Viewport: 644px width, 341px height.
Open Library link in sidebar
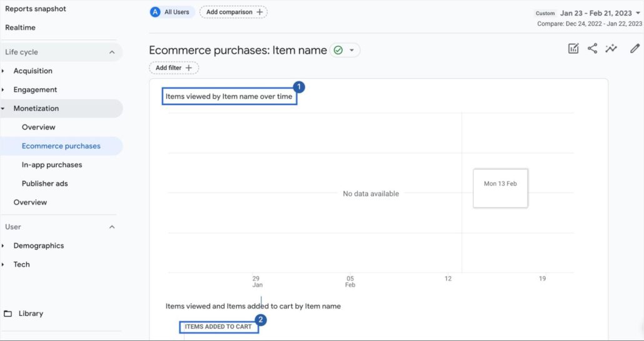click(x=31, y=313)
